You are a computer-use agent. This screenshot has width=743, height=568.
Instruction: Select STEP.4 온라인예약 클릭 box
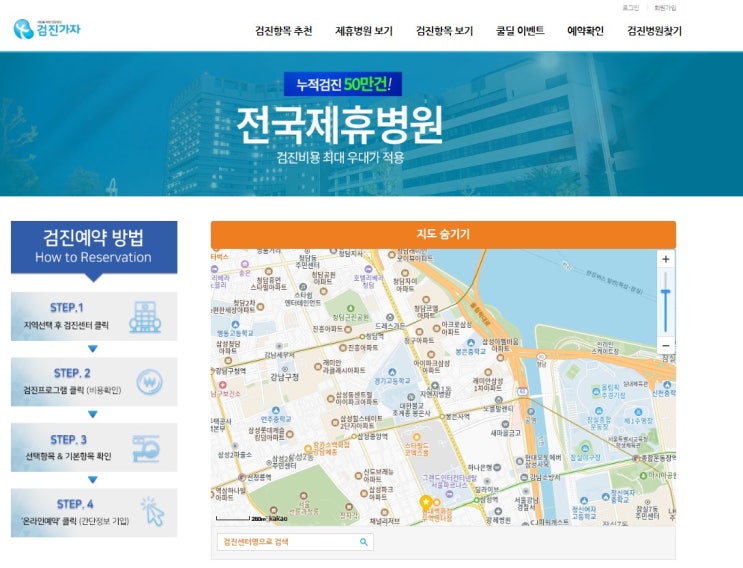pyautogui.click(x=94, y=513)
